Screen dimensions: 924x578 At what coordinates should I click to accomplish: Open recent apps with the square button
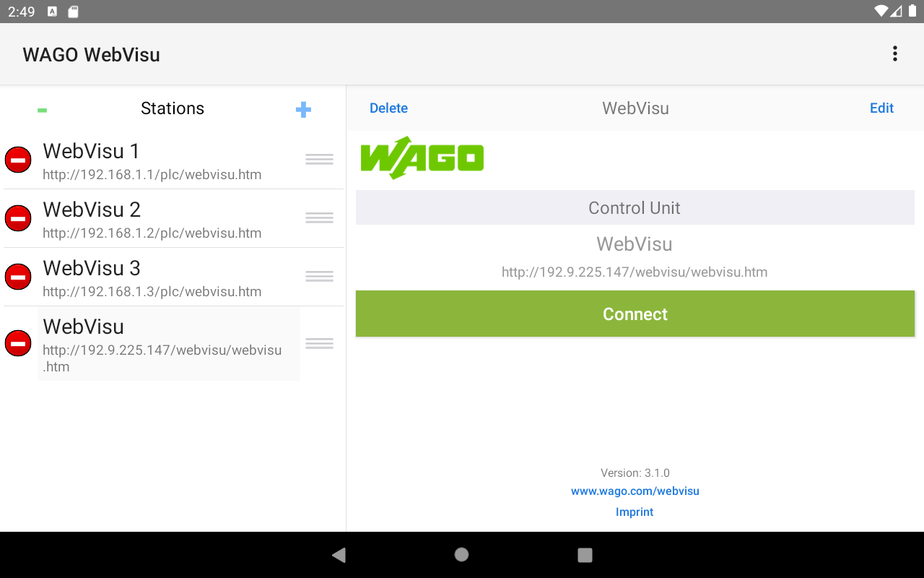585,555
